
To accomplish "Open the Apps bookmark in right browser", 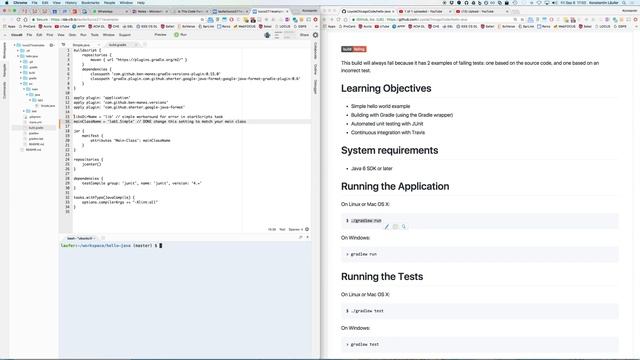I will click(330, 27).
